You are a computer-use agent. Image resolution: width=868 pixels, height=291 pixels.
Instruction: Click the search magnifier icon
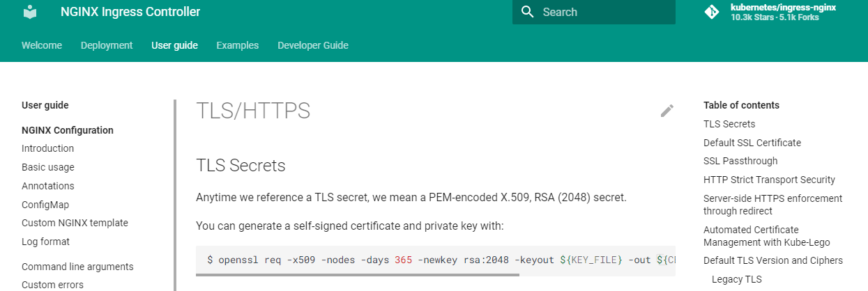tap(528, 12)
